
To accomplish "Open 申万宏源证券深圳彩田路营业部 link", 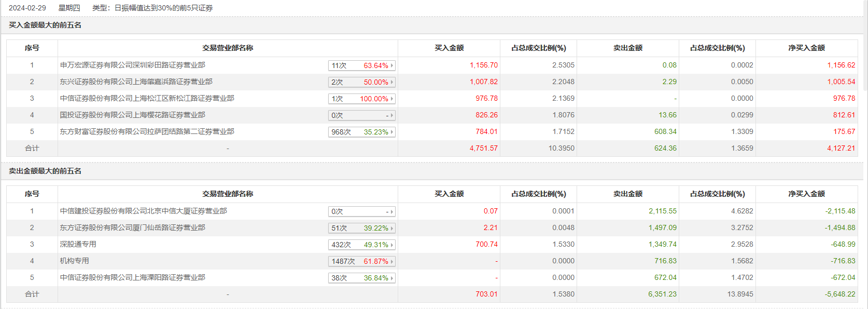I will 132,65.
